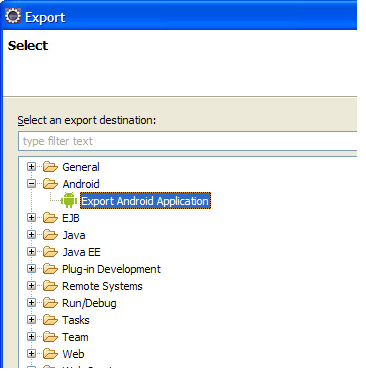Click the Android folder icon
This screenshot has height=372, width=366.
(50, 183)
